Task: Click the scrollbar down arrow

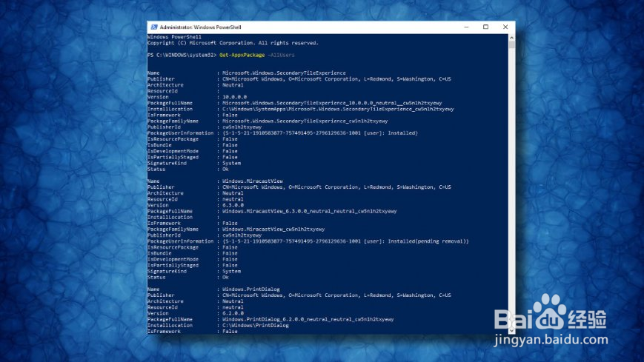Action: point(512,330)
